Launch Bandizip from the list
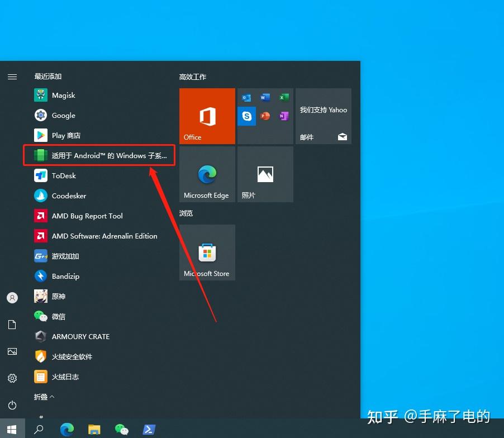 coord(99,277)
